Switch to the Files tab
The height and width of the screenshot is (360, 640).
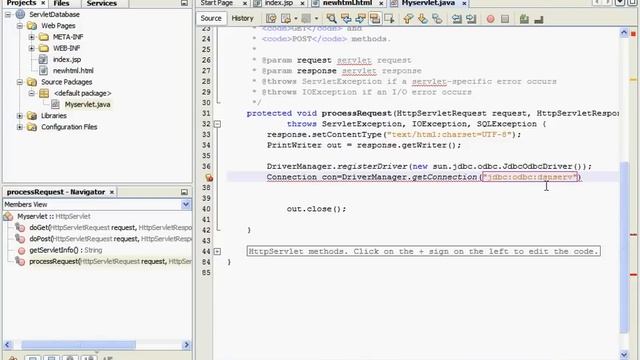[x=61, y=3]
